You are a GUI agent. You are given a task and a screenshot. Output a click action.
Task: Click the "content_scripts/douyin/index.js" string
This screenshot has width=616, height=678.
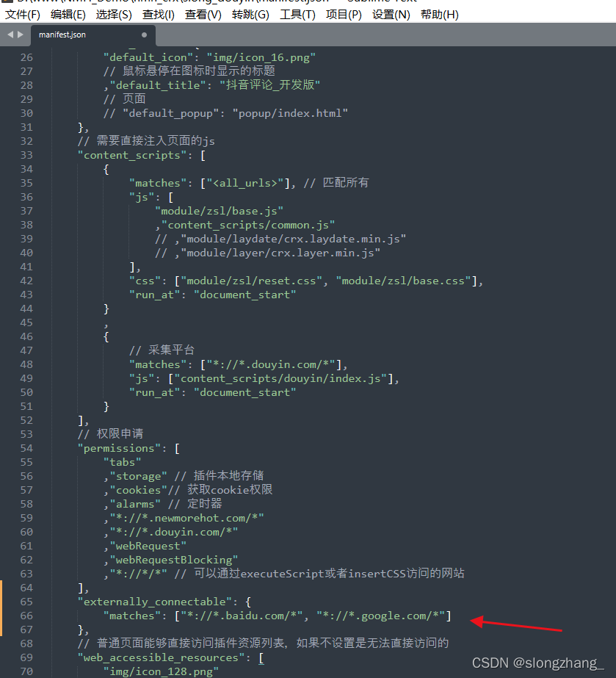point(280,379)
